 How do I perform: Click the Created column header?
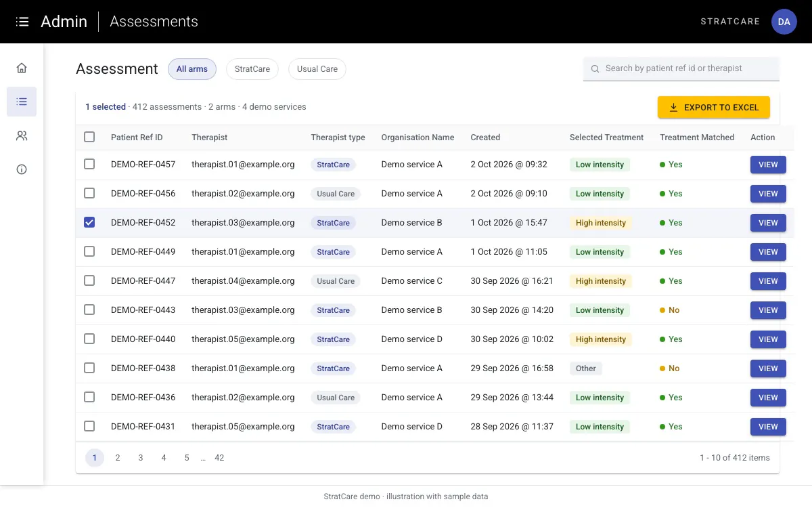[x=485, y=137]
